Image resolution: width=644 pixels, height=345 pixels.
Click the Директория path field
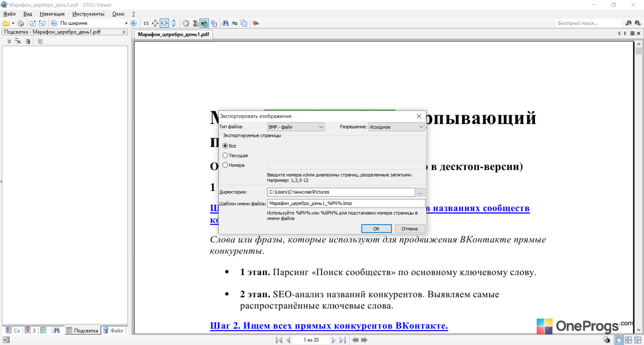click(x=341, y=192)
